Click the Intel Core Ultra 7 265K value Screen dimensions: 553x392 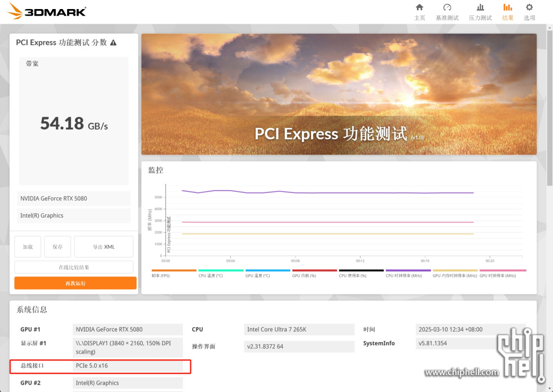[x=299, y=329]
